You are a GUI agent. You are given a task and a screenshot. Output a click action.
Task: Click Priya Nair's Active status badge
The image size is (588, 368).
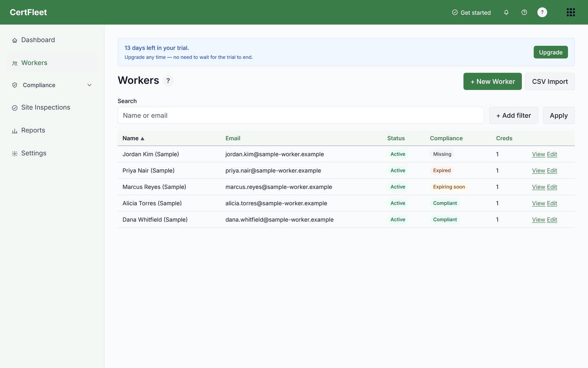[x=398, y=171]
